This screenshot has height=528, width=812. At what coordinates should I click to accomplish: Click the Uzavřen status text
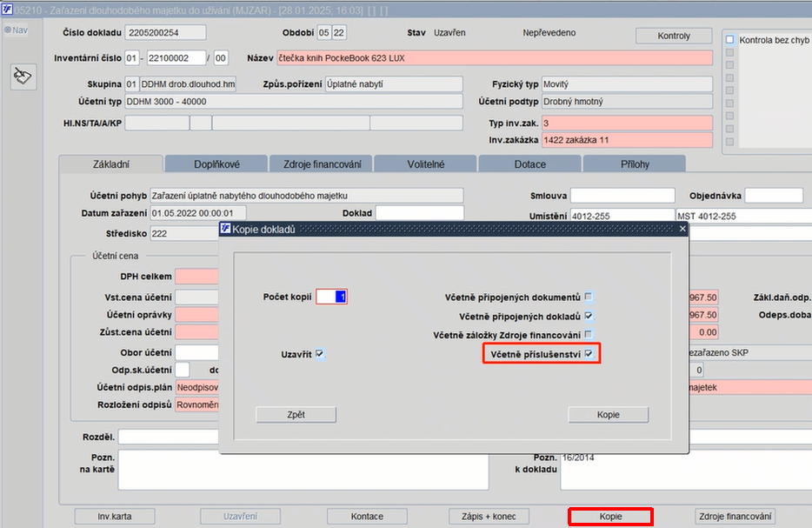(x=449, y=33)
